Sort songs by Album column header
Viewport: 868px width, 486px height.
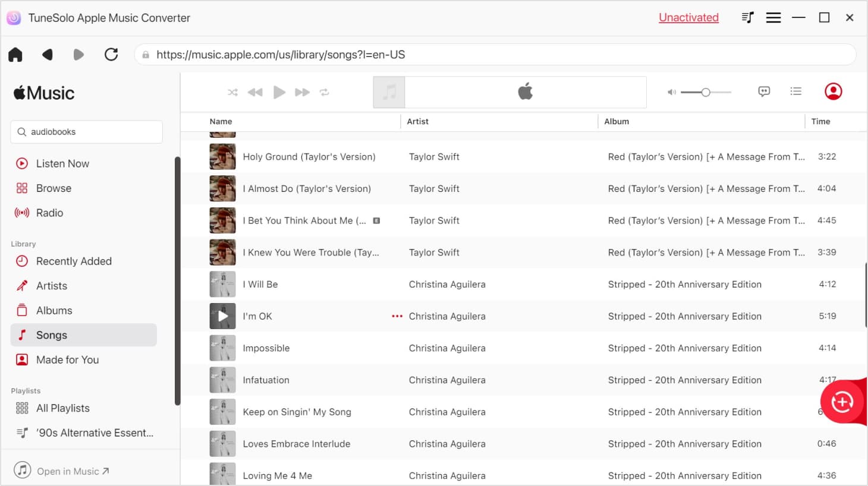click(x=617, y=121)
